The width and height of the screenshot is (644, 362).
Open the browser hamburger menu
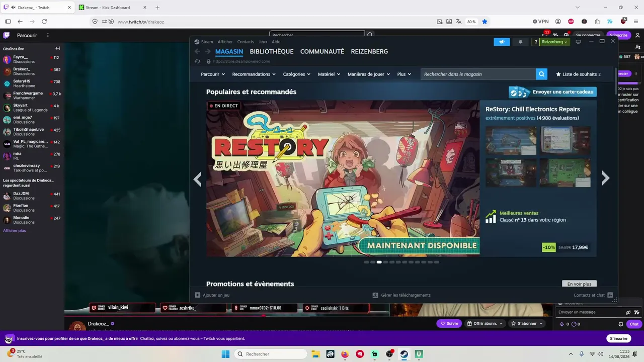click(636, 22)
